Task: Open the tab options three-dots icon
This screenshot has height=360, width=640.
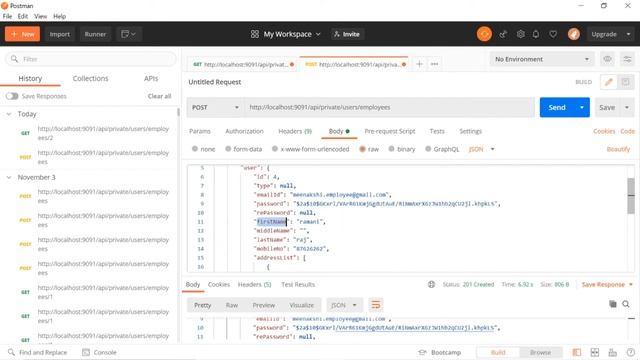Action: (x=434, y=64)
